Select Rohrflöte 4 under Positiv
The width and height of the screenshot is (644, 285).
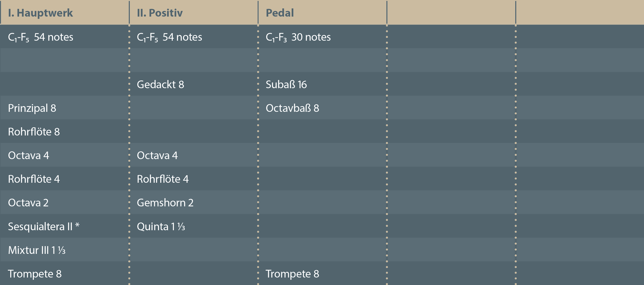[163, 179]
